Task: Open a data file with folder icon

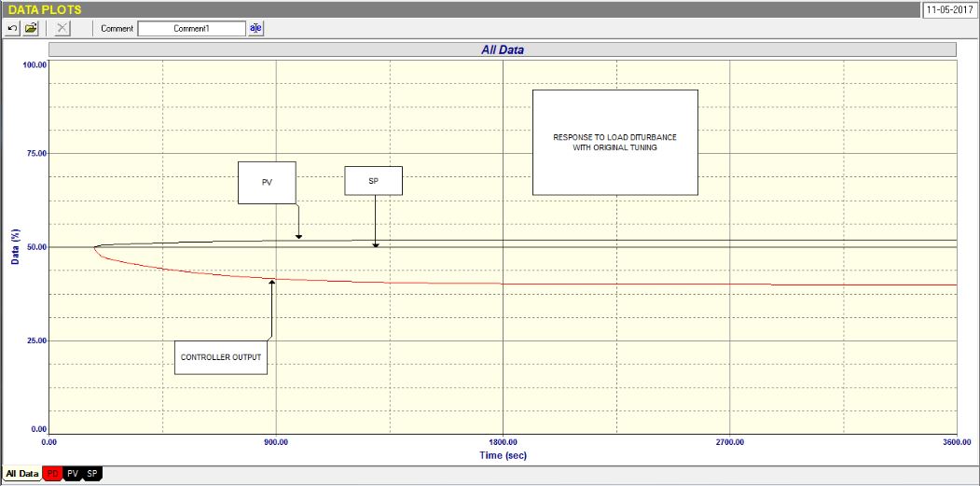Action: [x=31, y=28]
